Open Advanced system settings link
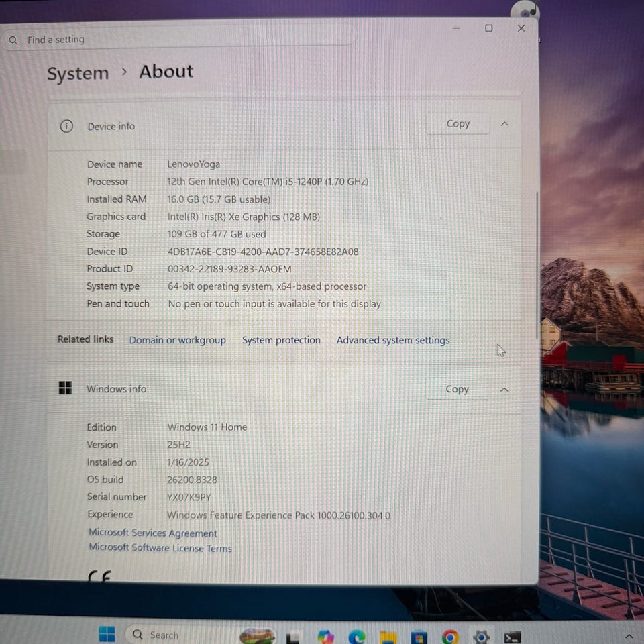Image resolution: width=644 pixels, height=644 pixels. 392,340
